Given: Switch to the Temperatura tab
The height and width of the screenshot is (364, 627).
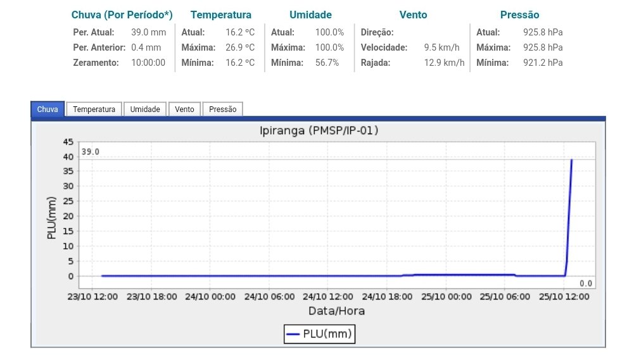Looking at the screenshot, I should pos(94,110).
